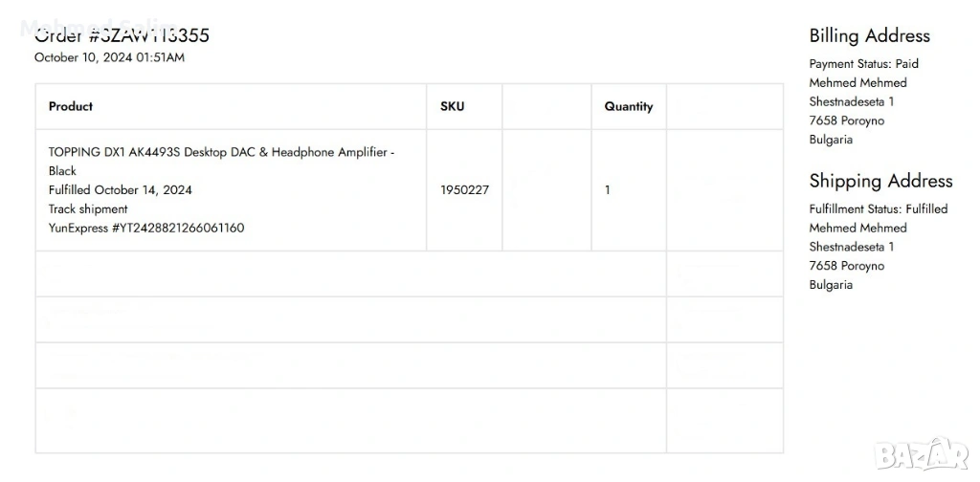Click the Track shipment text
The height and width of the screenshot is (482, 980).
[x=88, y=208]
